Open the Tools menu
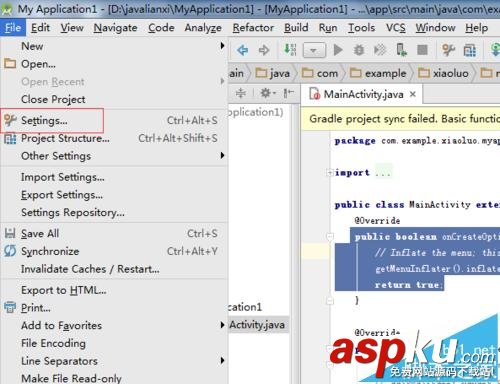500x384 pixels. 361,28
